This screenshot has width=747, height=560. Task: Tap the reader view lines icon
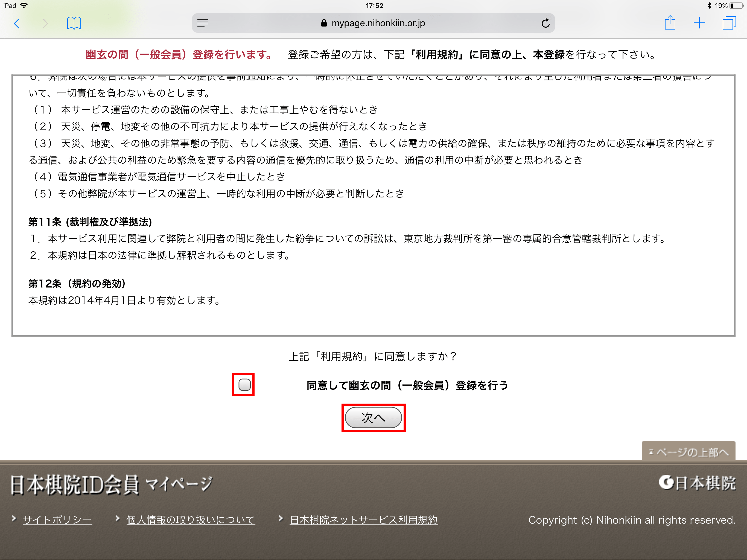[203, 23]
